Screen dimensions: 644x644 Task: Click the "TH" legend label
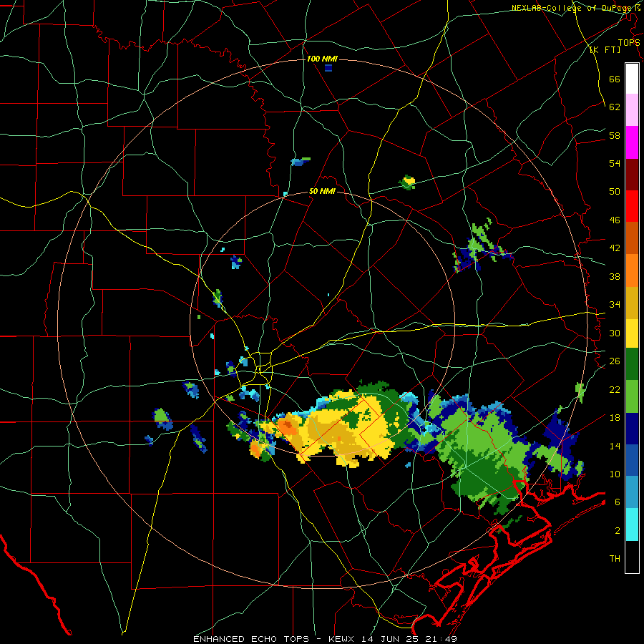(x=615, y=559)
